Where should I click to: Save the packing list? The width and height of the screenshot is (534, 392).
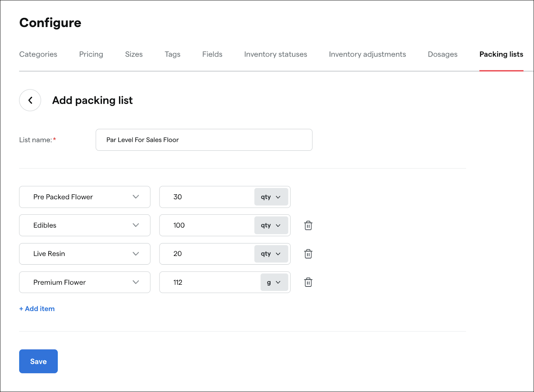pyautogui.click(x=38, y=361)
